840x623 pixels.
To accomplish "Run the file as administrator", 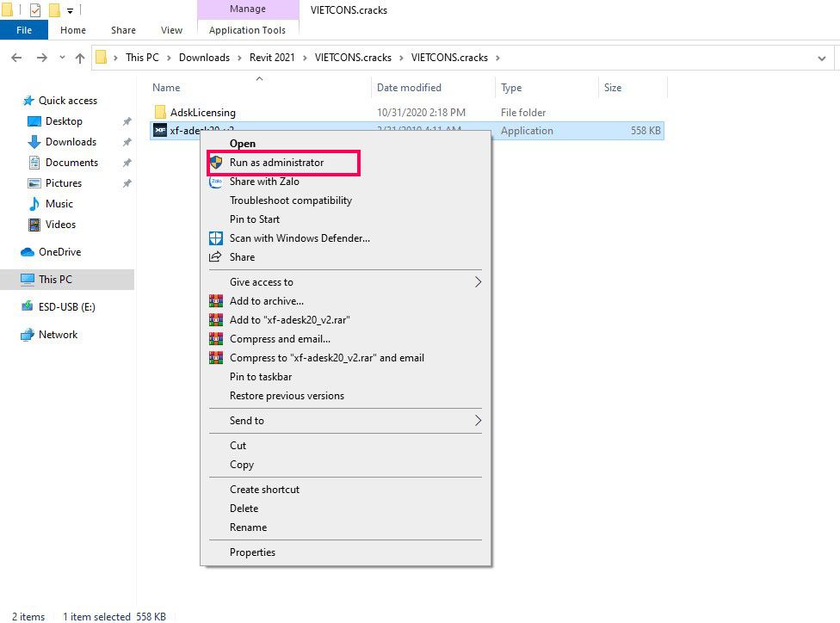I will coord(275,162).
